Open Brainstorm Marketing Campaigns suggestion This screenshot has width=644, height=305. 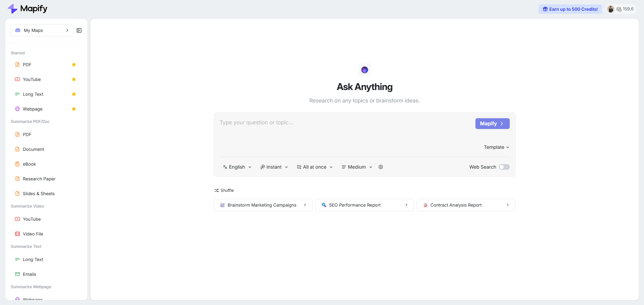coord(263,205)
